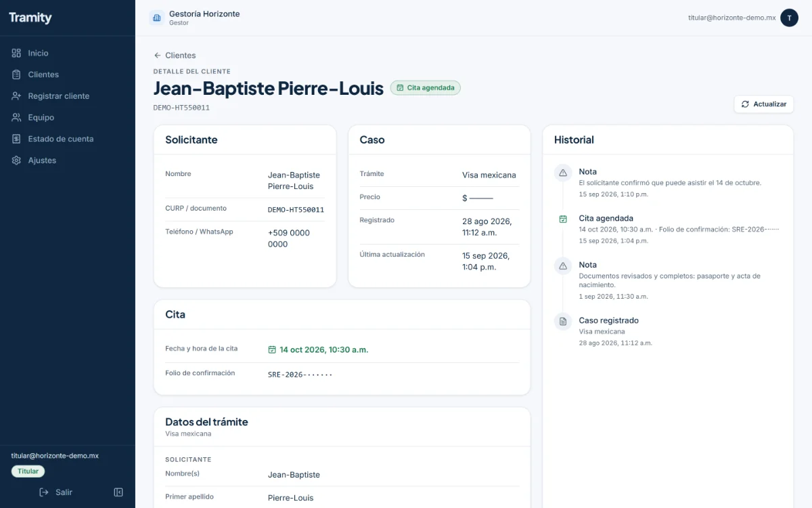Viewport: 812px width, 508px height.
Task: Click the warning icon of the 1 sep note
Action: pyautogui.click(x=563, y=266)
